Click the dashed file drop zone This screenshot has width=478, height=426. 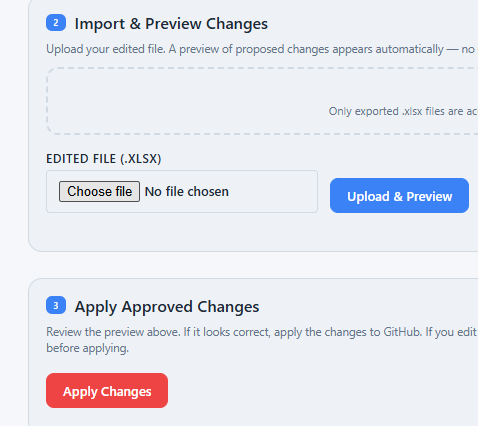(262, 101)
